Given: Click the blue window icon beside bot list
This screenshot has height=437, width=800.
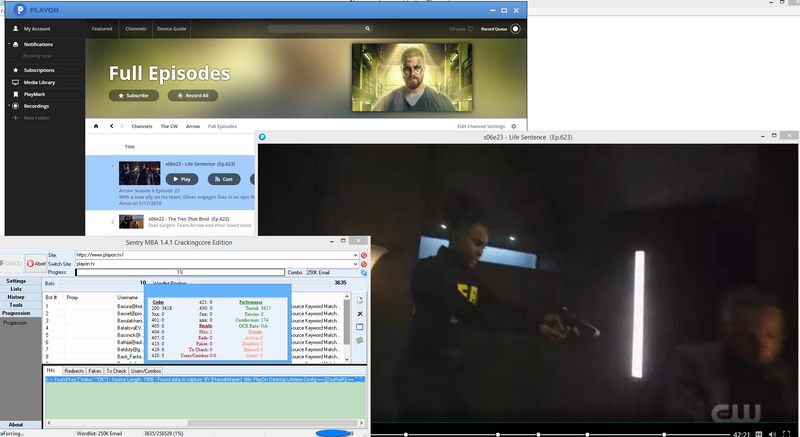Looking at the screenshot, I should coord(360,327).
